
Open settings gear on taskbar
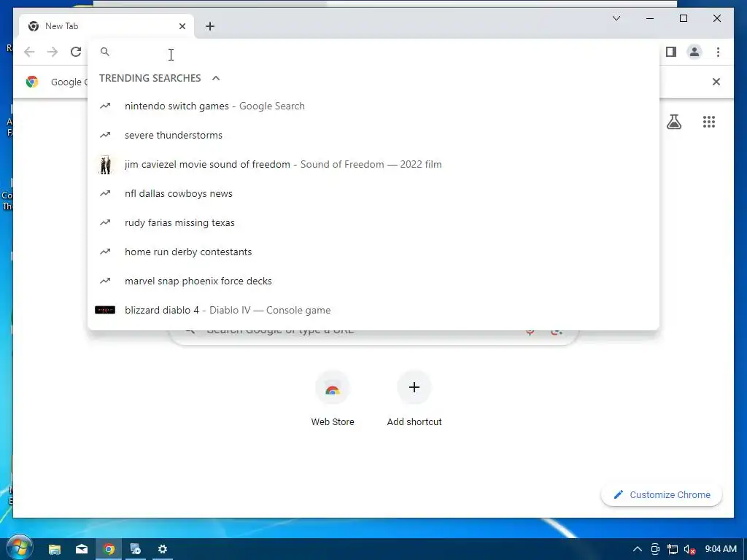(x=163, y=549)
